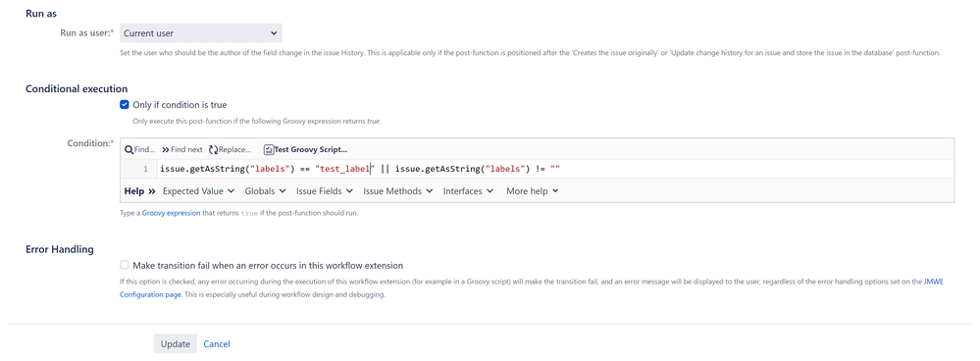This screenshot has height=361, width=980.
Task: Open the Issue Methods menu
Action: point(398,191)
